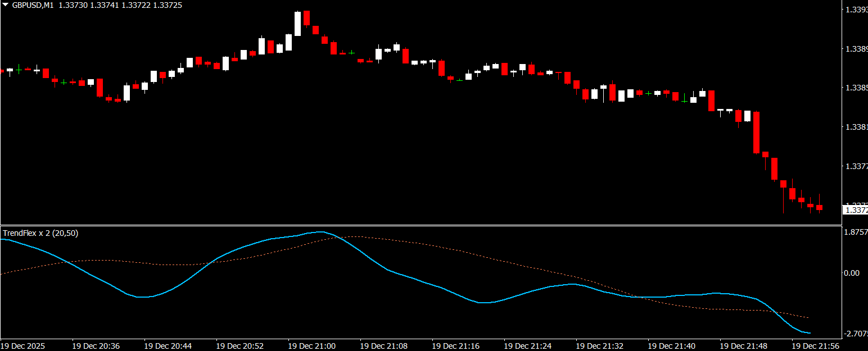Select the tallest white candle at chart peak
The height and width of the screenshot is (351, 868).
[x=297, y=24]
